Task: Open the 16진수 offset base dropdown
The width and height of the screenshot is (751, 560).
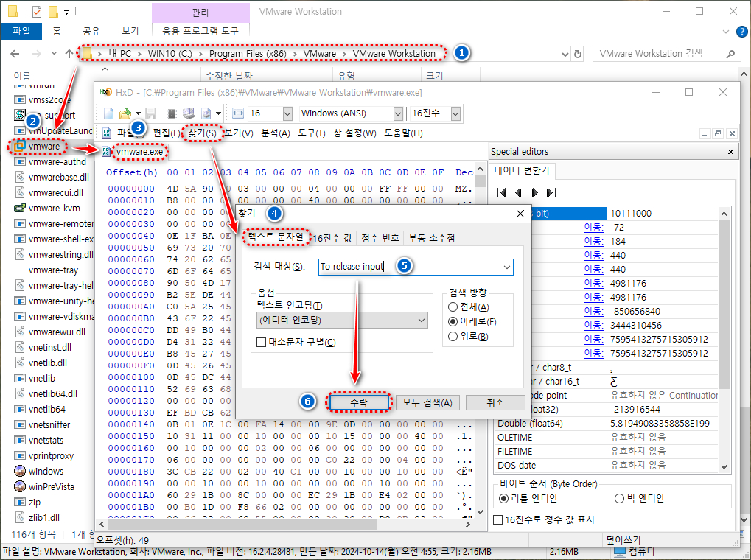Action: (x=455, y=113)
